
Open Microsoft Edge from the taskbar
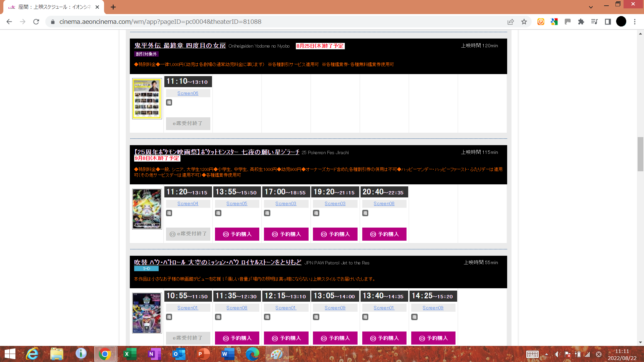click(x=253, y=354)
